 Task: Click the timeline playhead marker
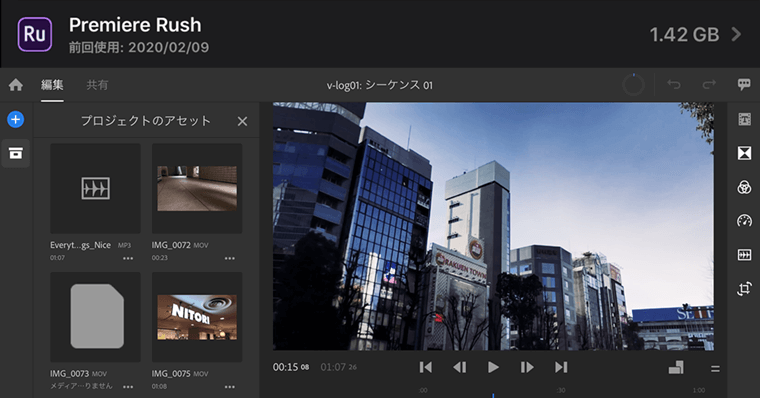click(493, 395)
